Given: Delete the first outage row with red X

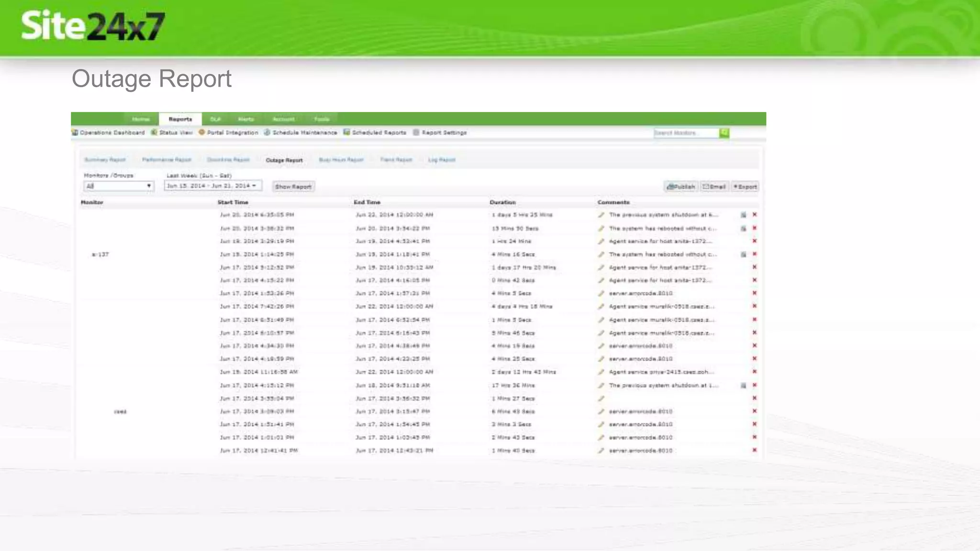Looking at the screenshot, I should coord(755,215).
